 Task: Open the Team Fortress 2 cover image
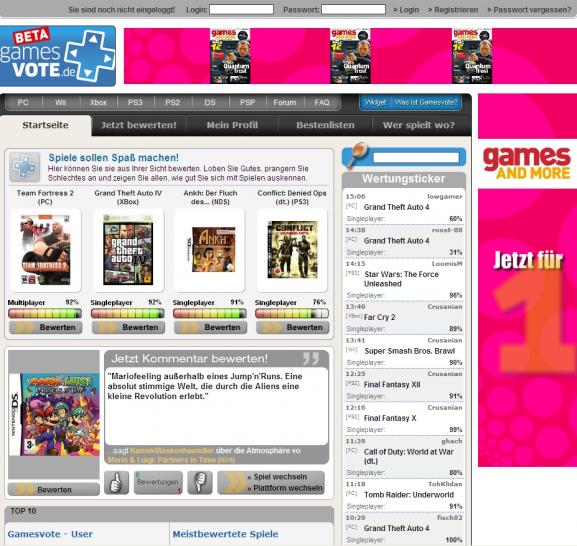tap(46, 250)
